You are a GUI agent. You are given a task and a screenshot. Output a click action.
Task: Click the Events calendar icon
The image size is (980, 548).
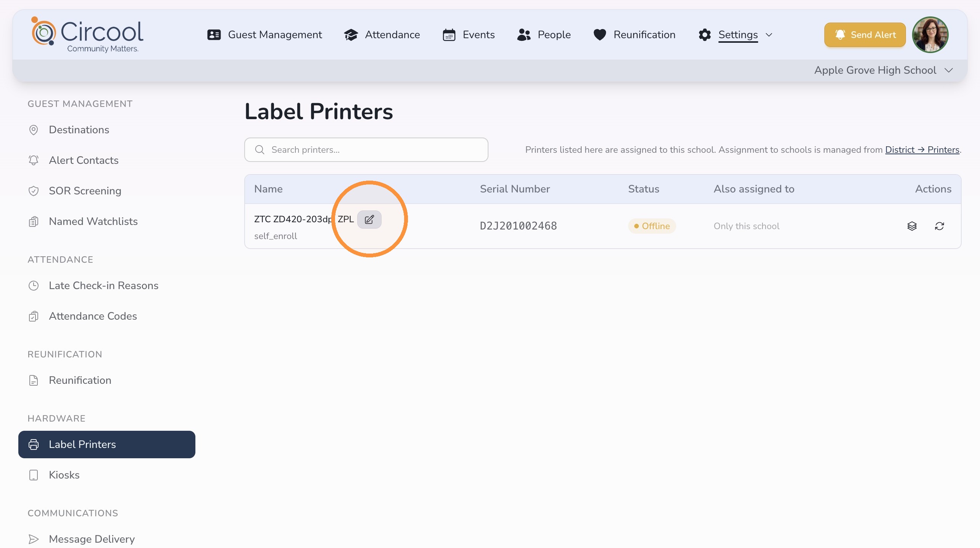449,35
